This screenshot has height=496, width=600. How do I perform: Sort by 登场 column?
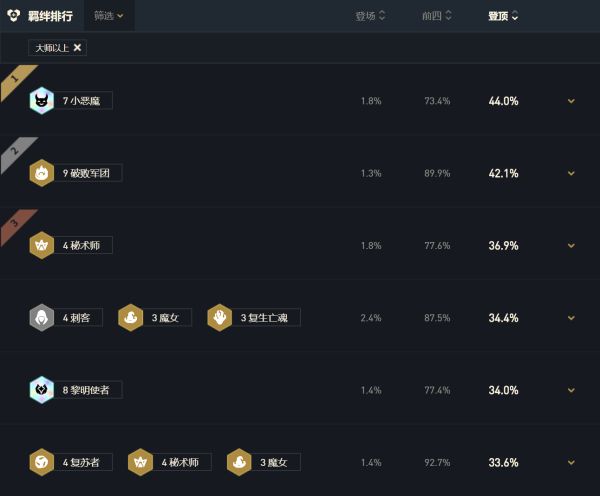click(370, 15)
